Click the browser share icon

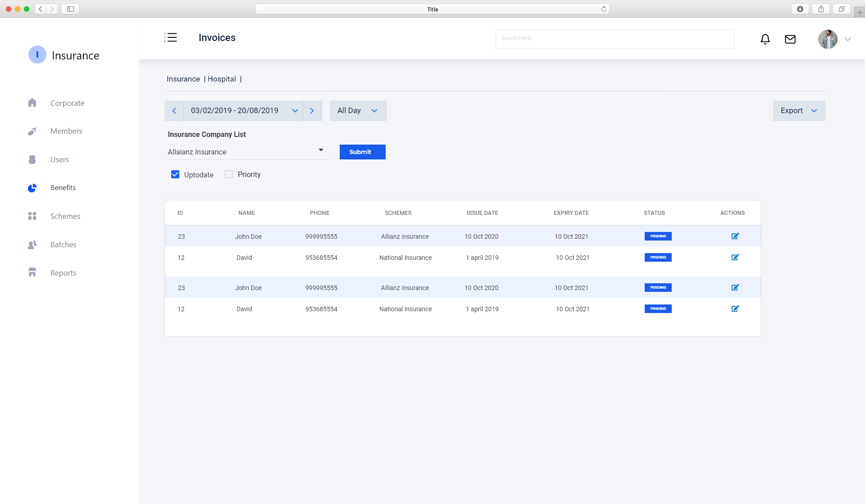[821, 9]
